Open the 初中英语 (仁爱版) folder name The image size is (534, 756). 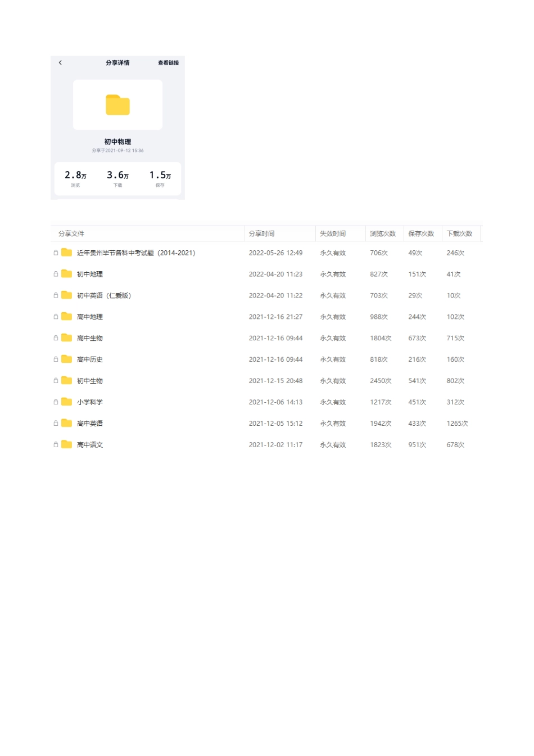(x=103, y=296)
